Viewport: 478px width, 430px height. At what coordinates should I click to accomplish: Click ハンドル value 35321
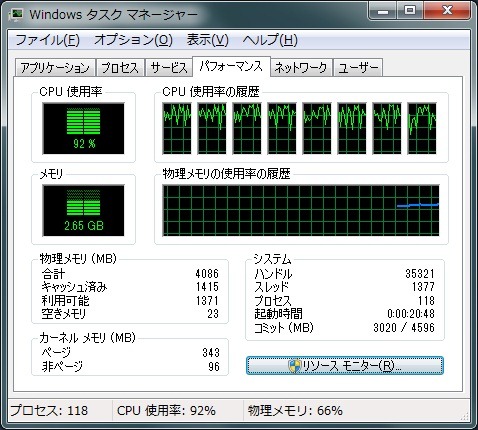[420, 274]
